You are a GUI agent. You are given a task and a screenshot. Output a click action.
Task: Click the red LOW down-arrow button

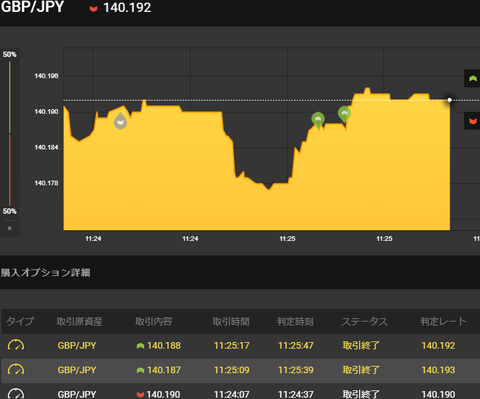point(472,121)
